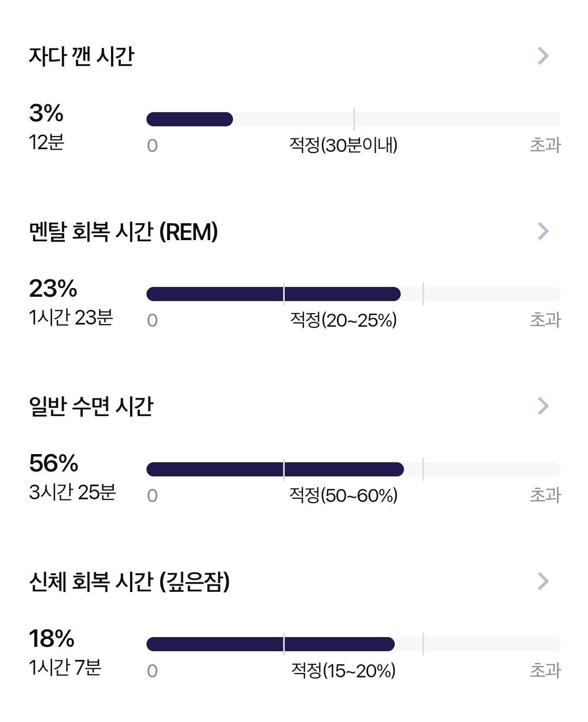Click the deep sleep progress bar

[353, 644]
